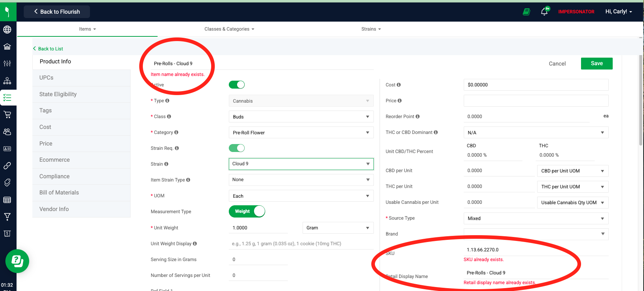Open the hierarchy tree icon in sidebar
This screenshot has height=291, width=644.
(x=7, y=81)
